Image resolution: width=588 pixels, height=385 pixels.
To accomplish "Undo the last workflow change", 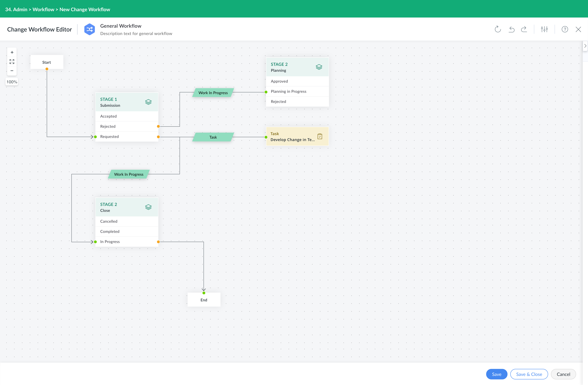I will (511, 29).
